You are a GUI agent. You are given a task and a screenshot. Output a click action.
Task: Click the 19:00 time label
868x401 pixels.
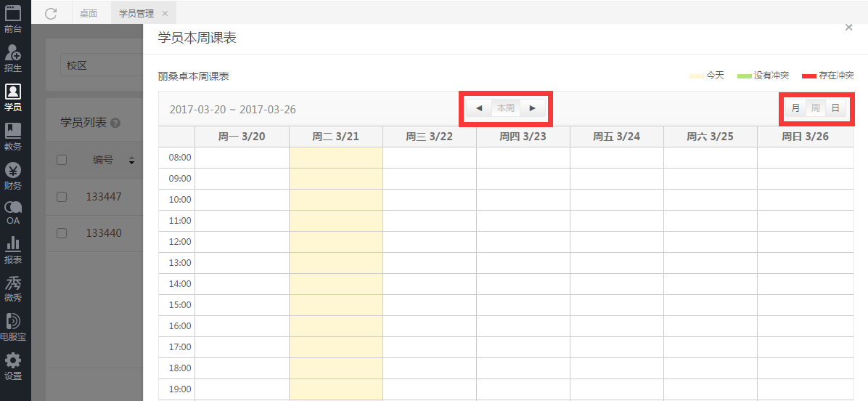click(x=179, y=389)
